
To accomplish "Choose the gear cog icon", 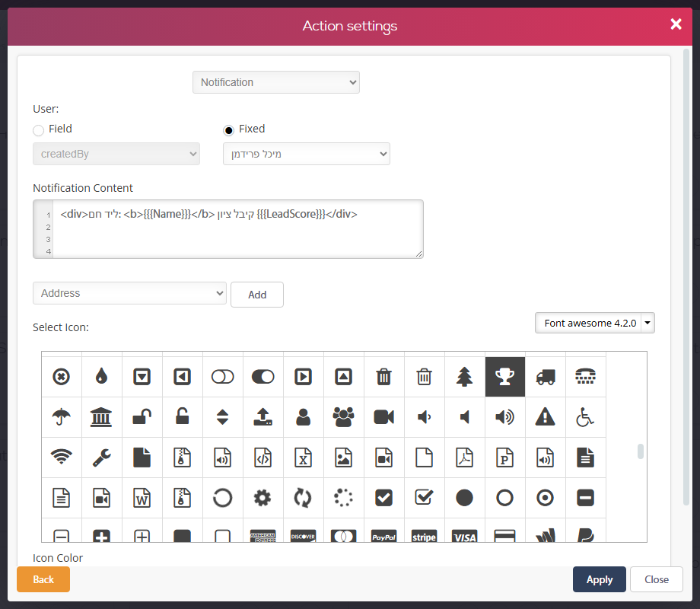I will (262, 498).
